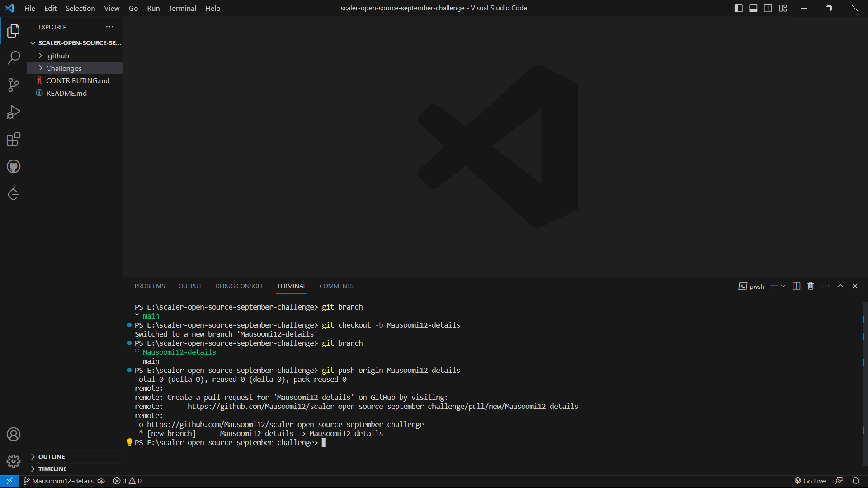Open the Source Control sidebar icon
Viewport: 868px width, 488px height.
pyautogui.click(x=14, y=85)
